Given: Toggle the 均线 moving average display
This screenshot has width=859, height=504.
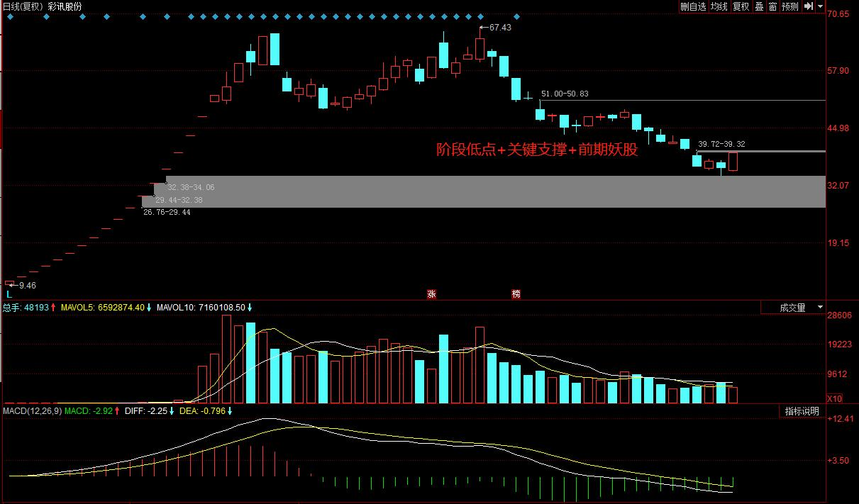Looking at the screenshot, I should point(719,6).
